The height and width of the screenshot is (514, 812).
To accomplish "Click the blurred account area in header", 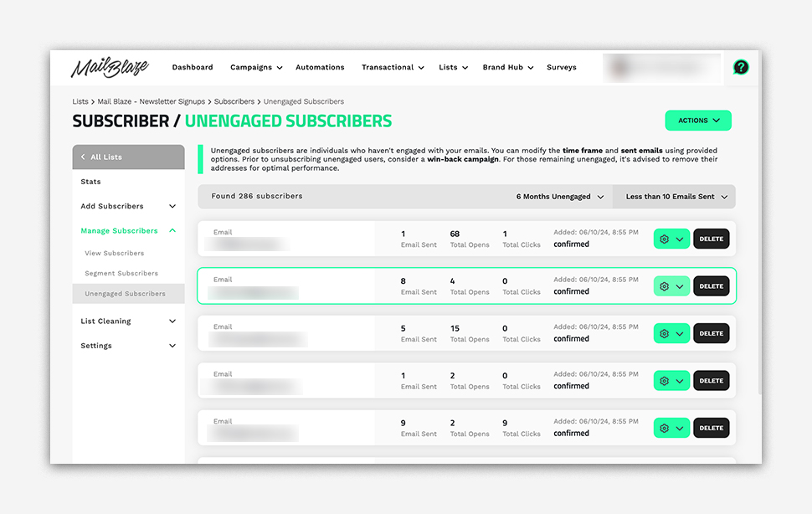I will tap(661, 68).
